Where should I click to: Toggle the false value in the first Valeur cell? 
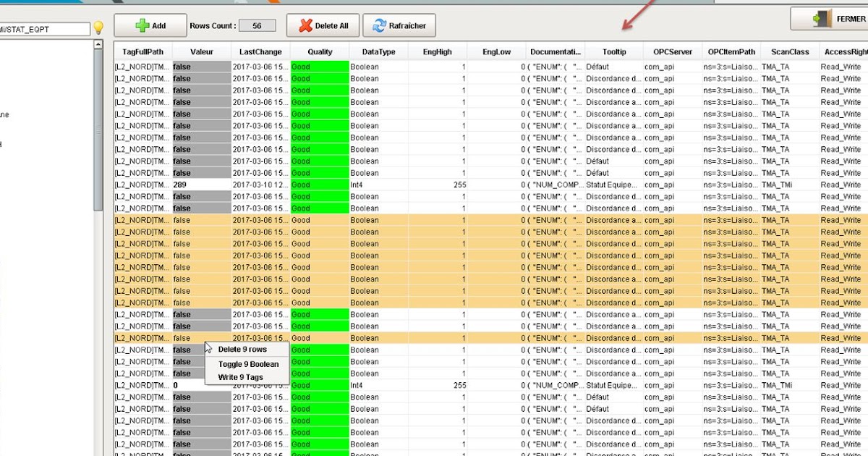click(x=200, y=67)
